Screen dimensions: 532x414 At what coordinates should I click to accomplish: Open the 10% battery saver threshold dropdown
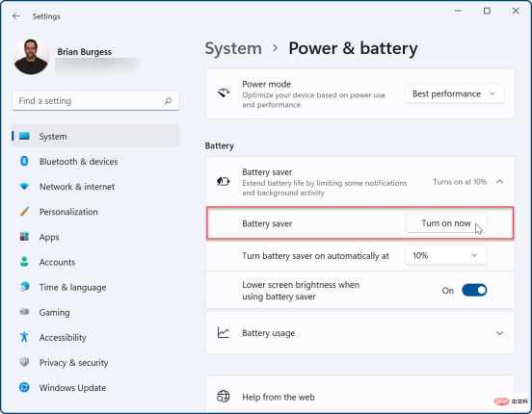click(x=446, y=255)
